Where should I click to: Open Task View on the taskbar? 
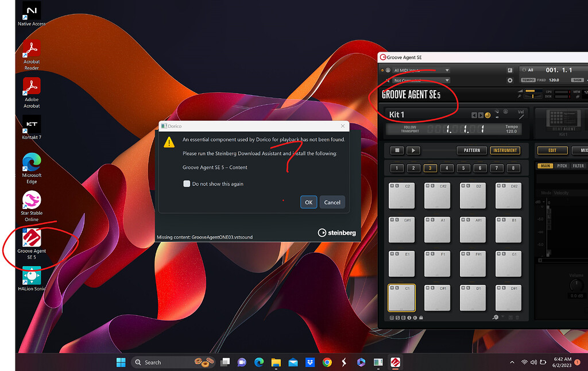tap(225, 362)
